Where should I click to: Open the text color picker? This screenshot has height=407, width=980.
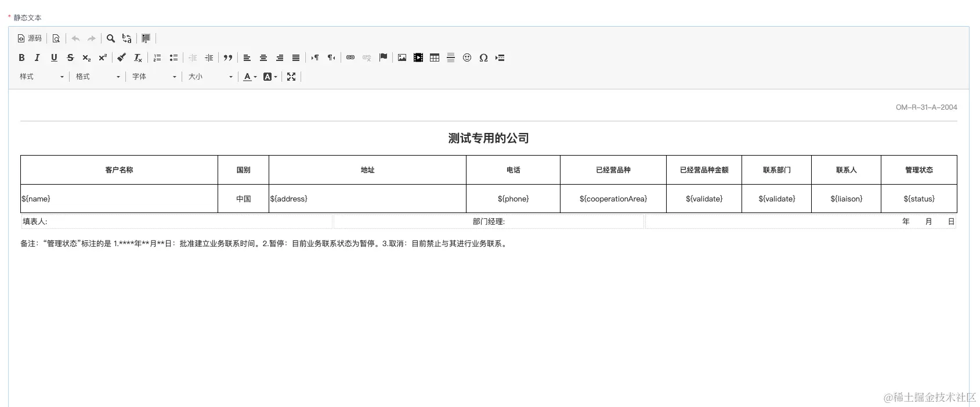point(250,77)
